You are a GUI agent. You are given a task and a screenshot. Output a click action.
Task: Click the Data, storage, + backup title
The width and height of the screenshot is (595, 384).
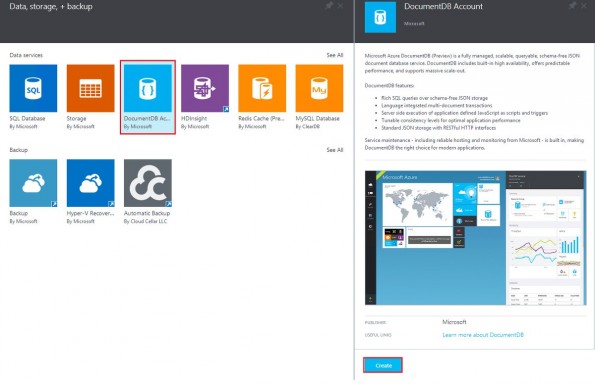(x=51, y=6)
